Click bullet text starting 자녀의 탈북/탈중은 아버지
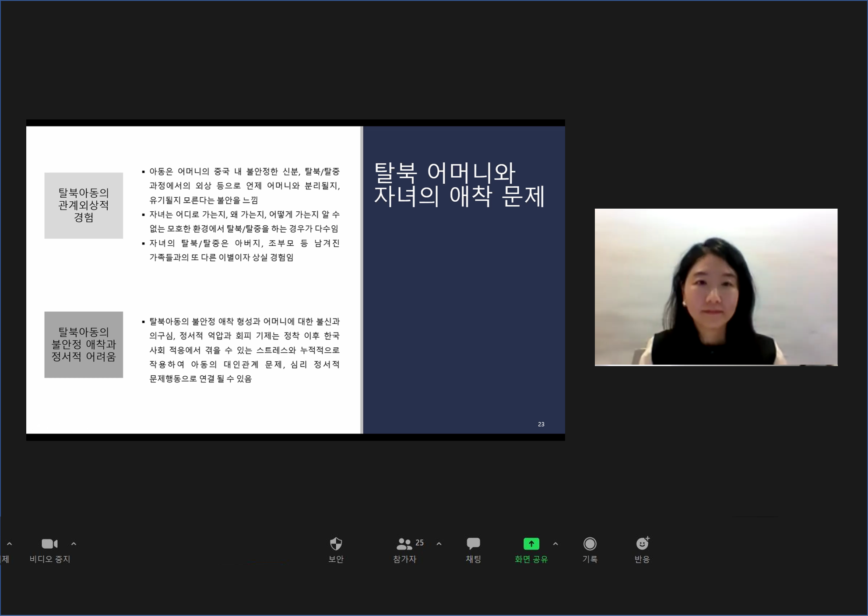This screenshot has height=616, width=868. (x=244, y=250)
